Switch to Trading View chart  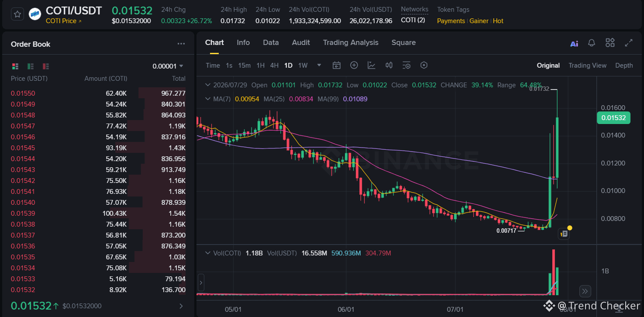(587, 65)
